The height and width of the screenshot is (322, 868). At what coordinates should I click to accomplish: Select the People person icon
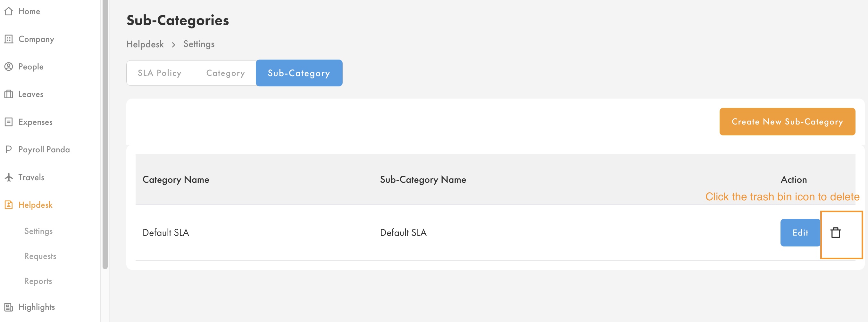click(x=9, y=67)
